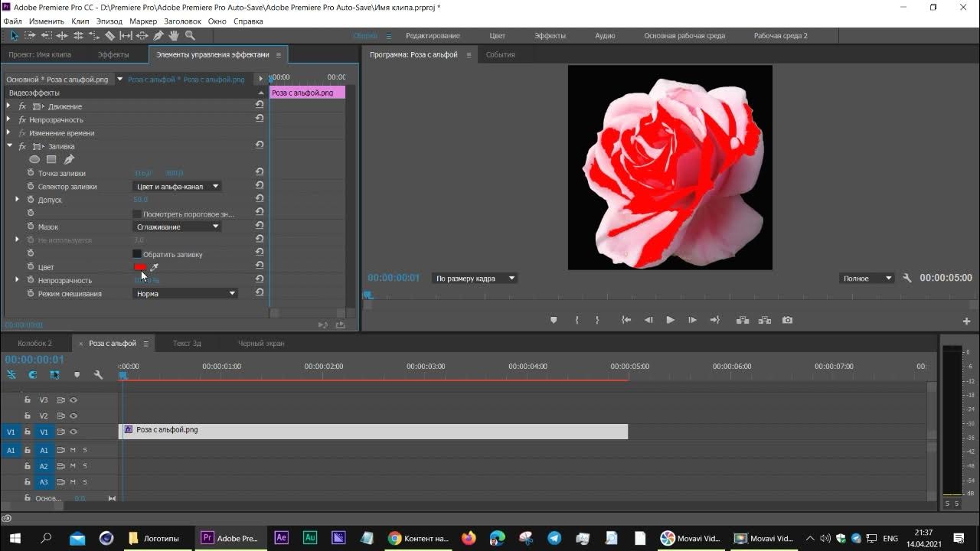
Task: Switch to Цвет workspace
Action: 498,36
